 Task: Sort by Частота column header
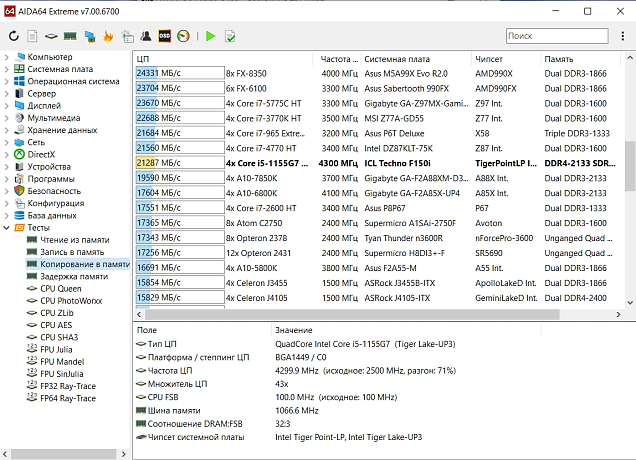(x=339, y=58)
